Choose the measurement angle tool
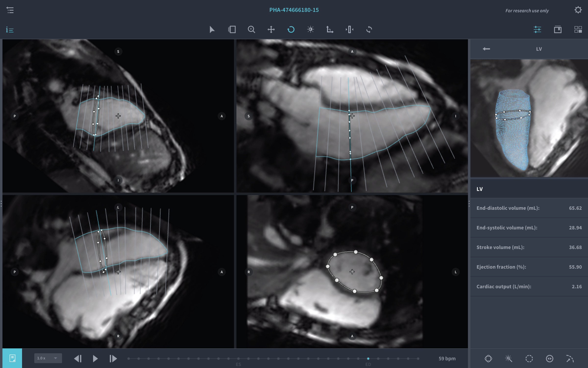The height and width of the screenshot is (368, 588). point(330,30)
